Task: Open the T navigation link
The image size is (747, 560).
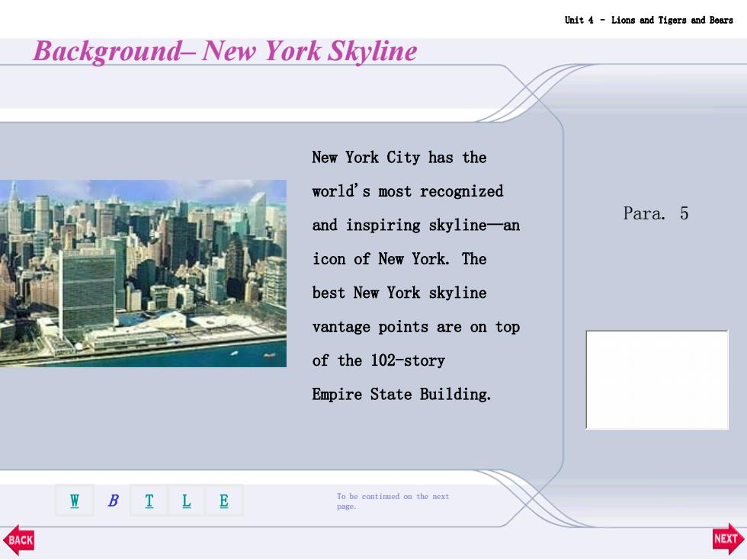Action: [x=149, y=501]
